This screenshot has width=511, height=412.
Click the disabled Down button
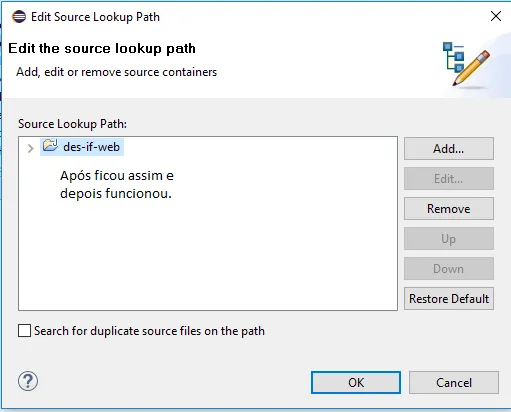click(x=449, y=269)
